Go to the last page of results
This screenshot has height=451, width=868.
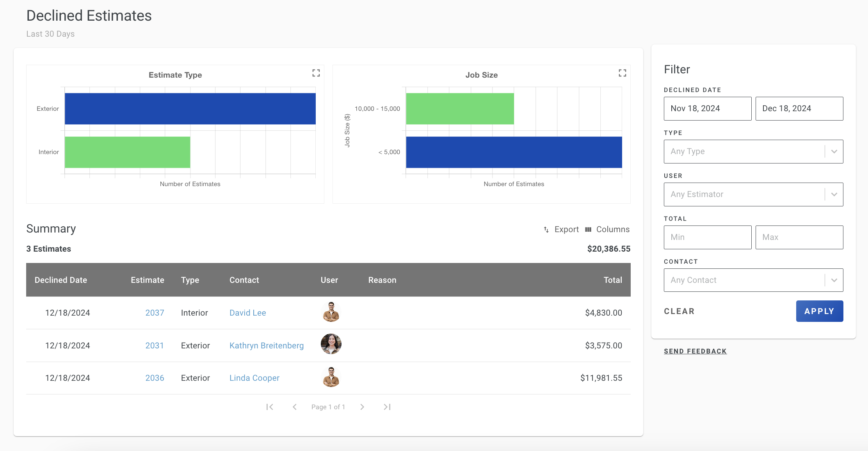387,407
